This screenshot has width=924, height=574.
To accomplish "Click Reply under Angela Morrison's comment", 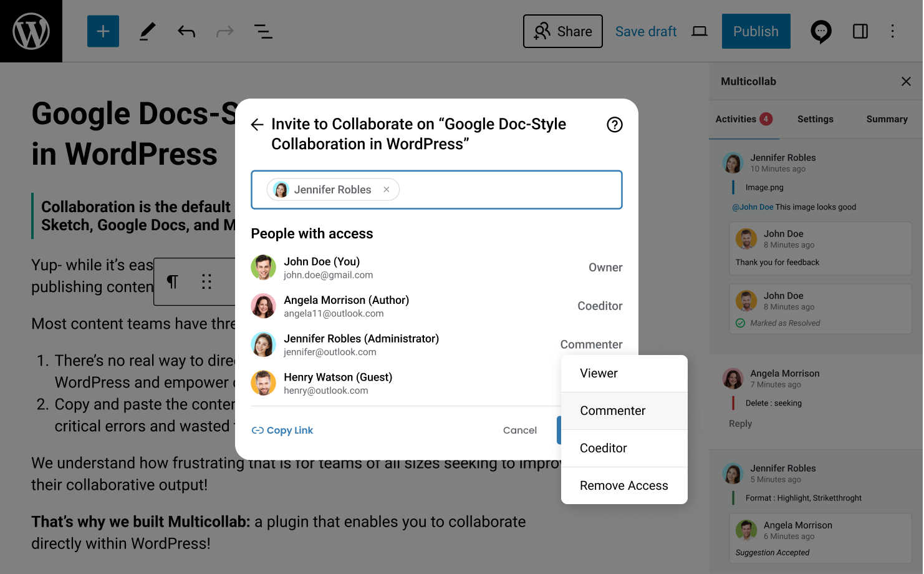I will click(740, 424).
